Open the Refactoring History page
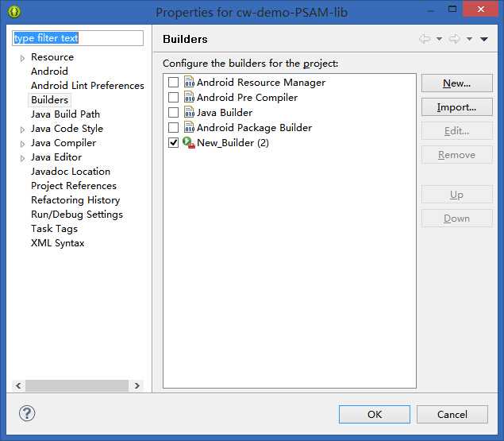 pos(75,200)
